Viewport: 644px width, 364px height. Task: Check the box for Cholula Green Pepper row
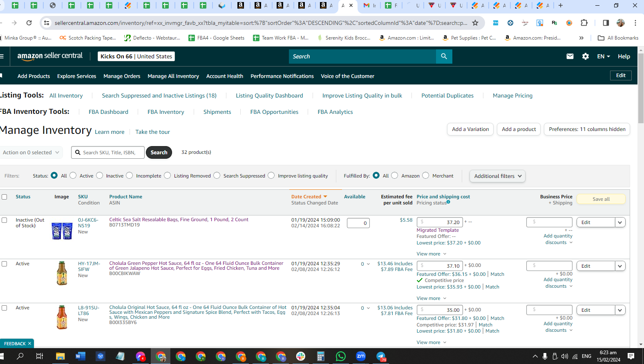4,264
